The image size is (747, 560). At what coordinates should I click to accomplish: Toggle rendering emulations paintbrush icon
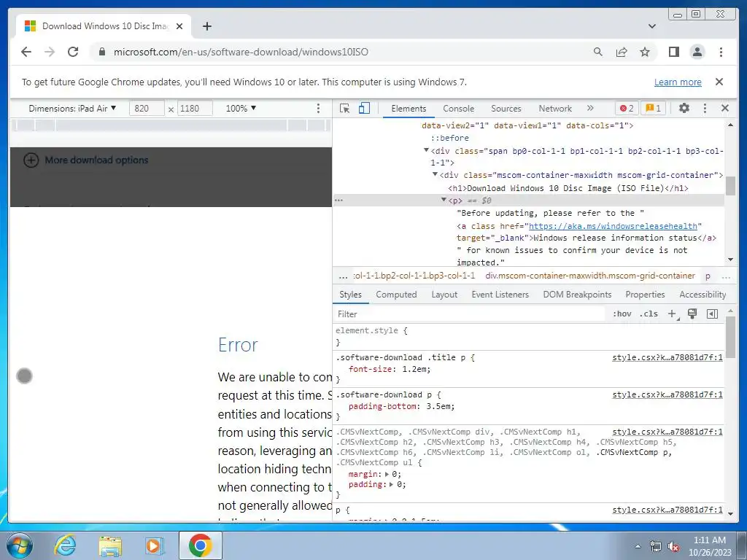point(692,314)
